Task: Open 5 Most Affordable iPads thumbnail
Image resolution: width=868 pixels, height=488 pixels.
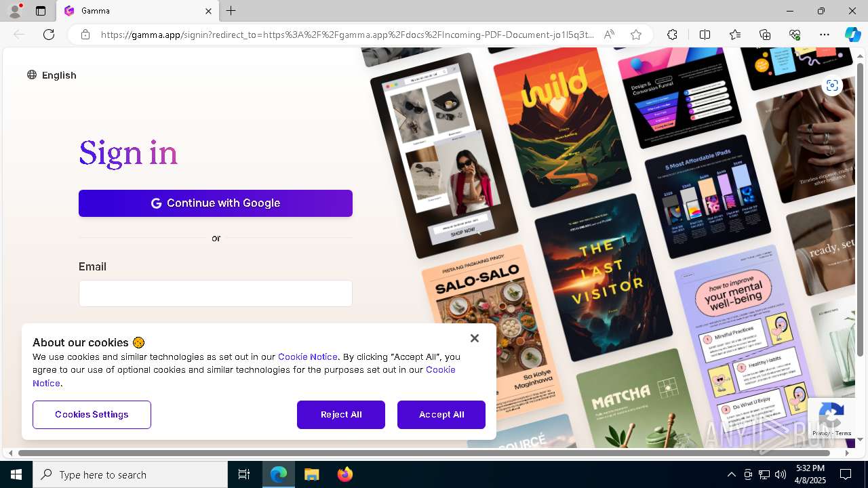Action: [708, 197]
